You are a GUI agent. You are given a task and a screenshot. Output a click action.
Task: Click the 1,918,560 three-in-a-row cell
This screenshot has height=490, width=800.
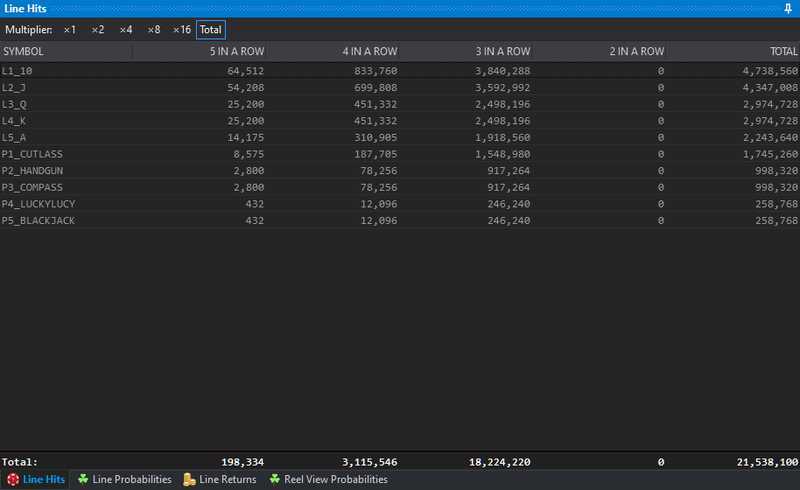click(503, 138)
